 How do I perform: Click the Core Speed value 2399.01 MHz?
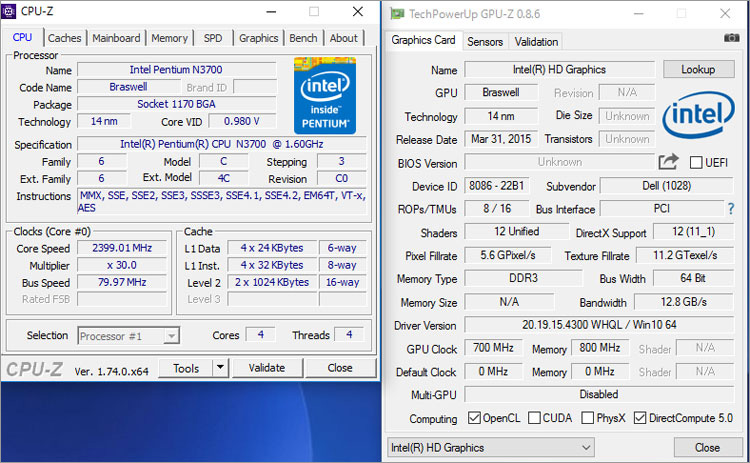[122, 248]
